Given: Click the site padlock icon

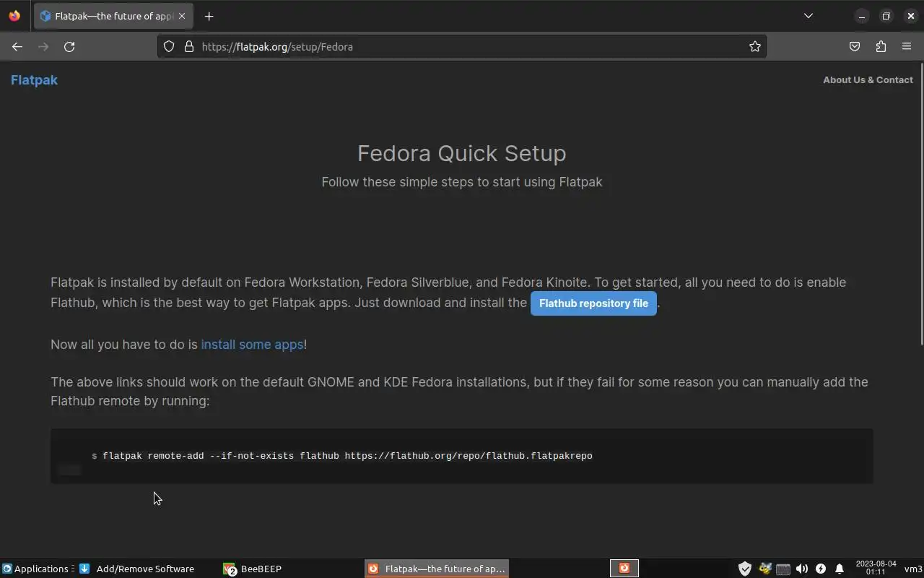Looking at the screenshot, I should (x=189, y=46).
